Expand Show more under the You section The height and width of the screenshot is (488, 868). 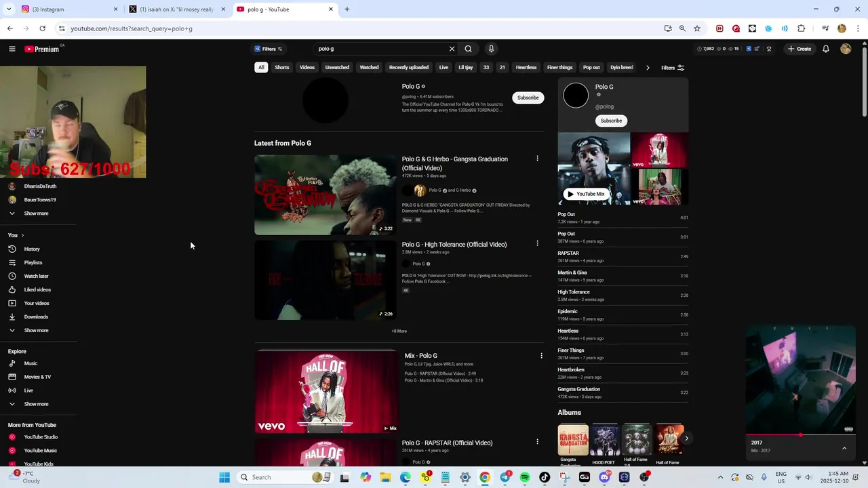(x=36, y=331)
